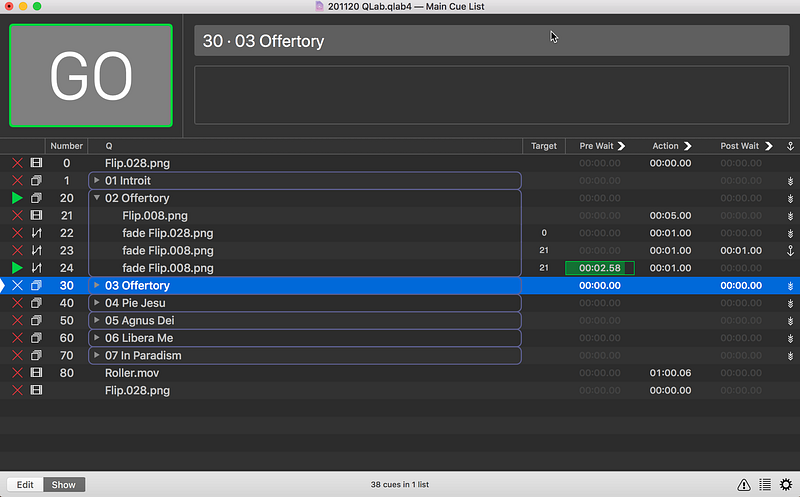Image resolution: width=800 pixels, height=497 pixels.
Task: Switch to Edit mode
Action: (x=25, y=485)
